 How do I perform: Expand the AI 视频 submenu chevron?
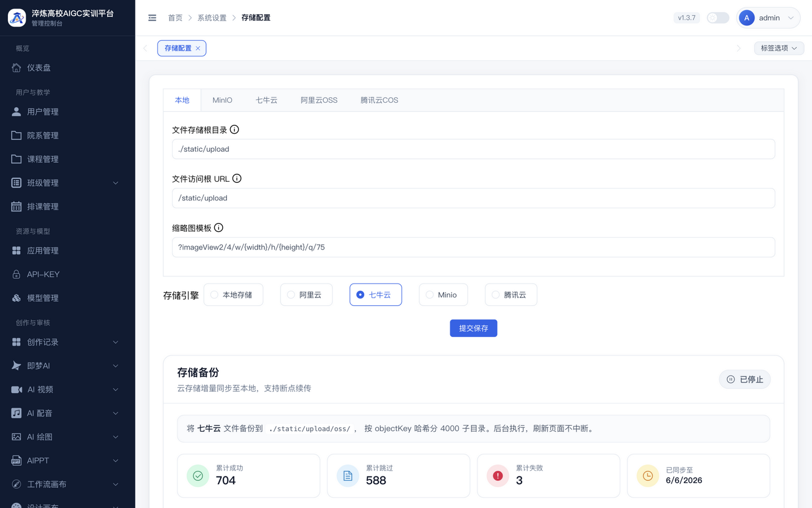tap(116, 389)
